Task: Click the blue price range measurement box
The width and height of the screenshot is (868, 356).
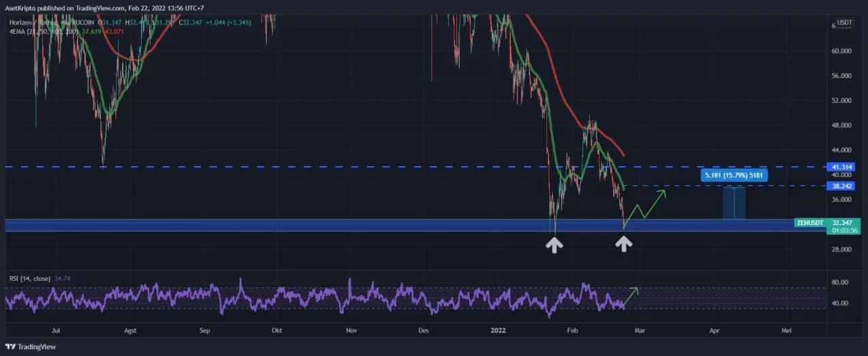Action: coord(734,203)
